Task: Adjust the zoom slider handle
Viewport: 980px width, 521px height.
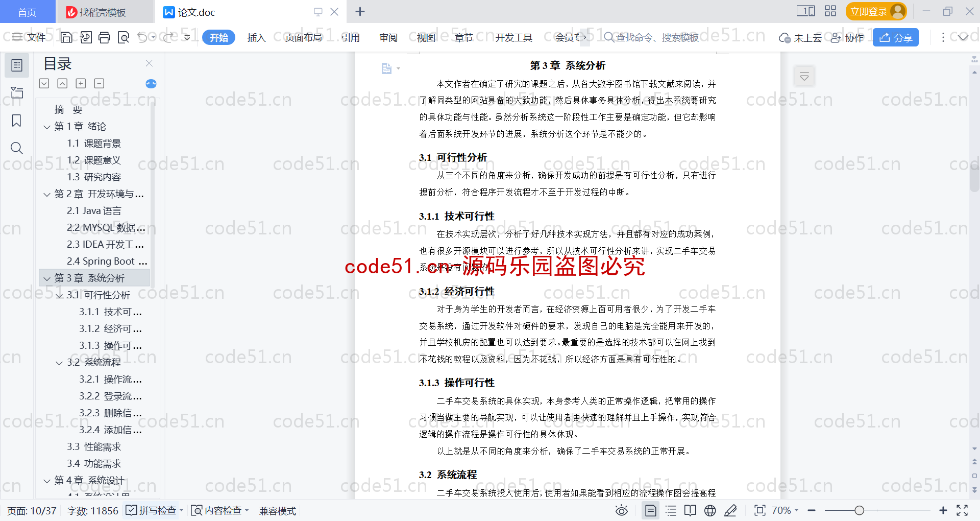Action: (x=860, y=510)
